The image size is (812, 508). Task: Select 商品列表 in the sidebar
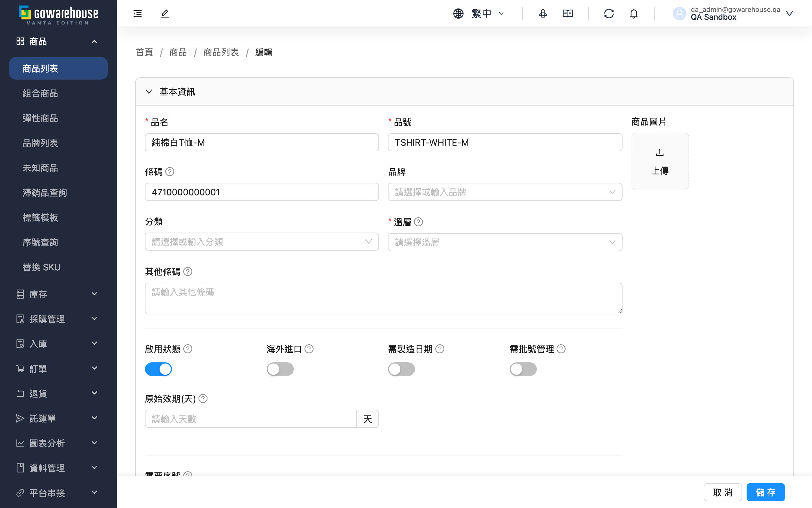coord(58,68)
